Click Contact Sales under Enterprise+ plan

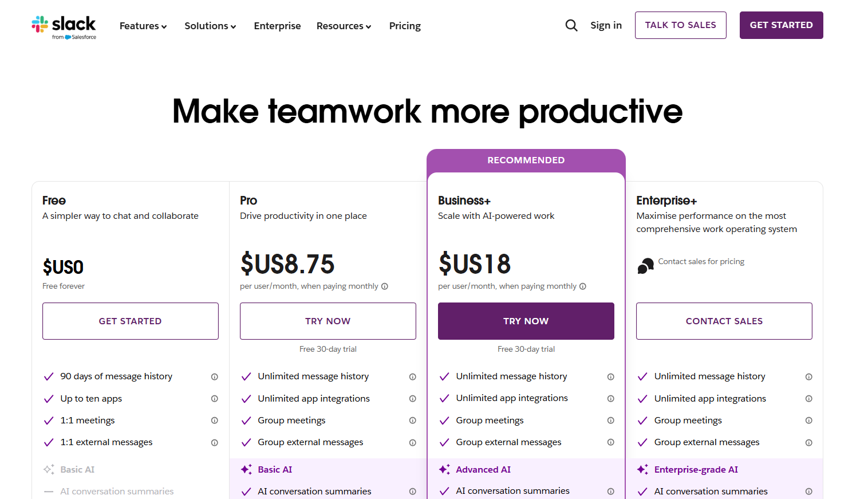pyautogui.click(x=724, y=321)
